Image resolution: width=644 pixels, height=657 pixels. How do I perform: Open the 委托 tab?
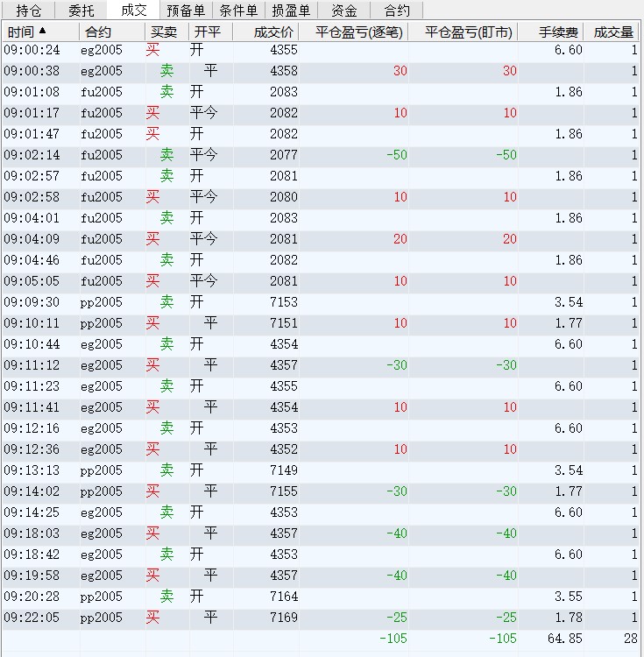[x=81, y=10]
